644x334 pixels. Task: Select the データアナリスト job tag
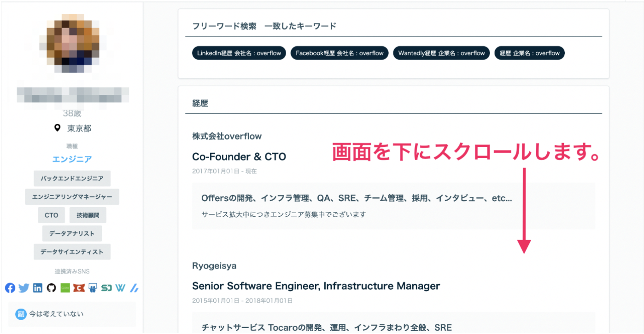click(72, 234)
